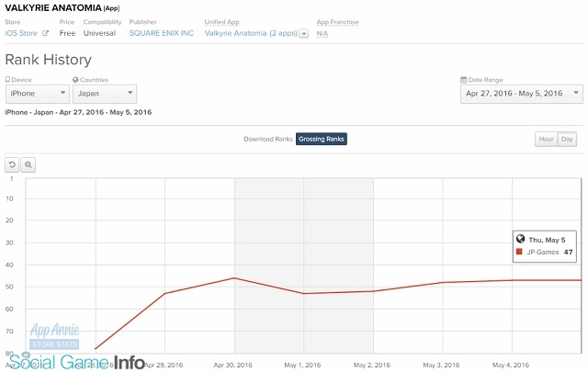Click the VALKYRIE ANATOMIA app title

pyautogui.click(x=53, y=8)
